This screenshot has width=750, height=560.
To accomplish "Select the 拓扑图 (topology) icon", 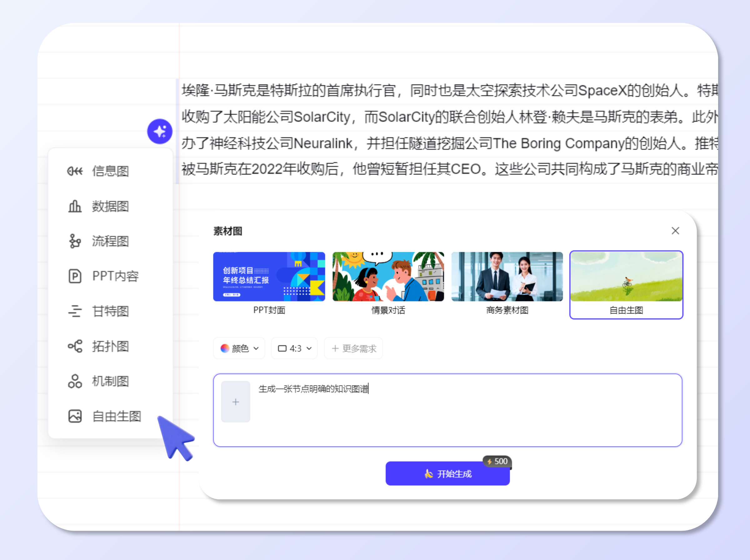I will coord(75,347).
